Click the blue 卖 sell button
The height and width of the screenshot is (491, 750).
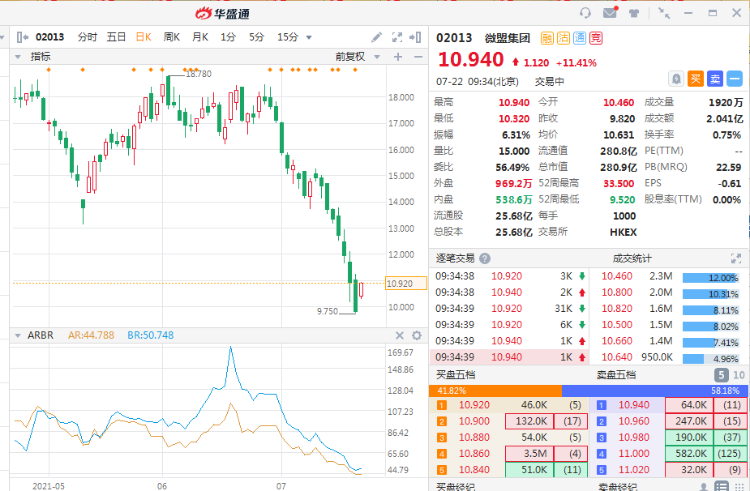point(715,79)
